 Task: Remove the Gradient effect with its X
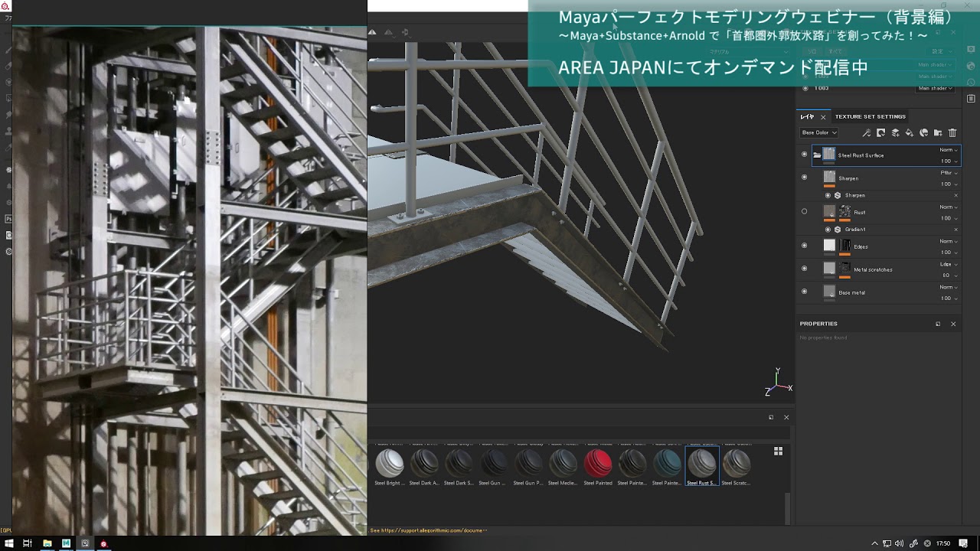click(955, 230)
